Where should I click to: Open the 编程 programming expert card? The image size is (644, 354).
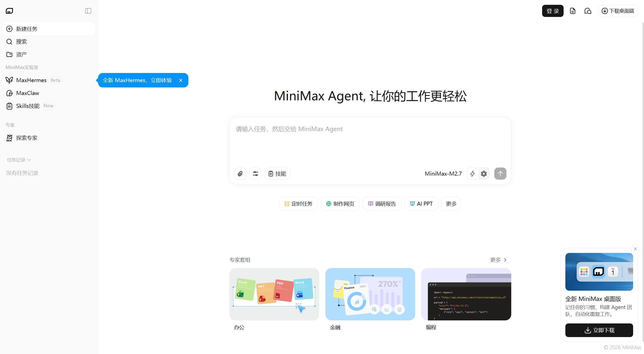(x=466, y=294)
